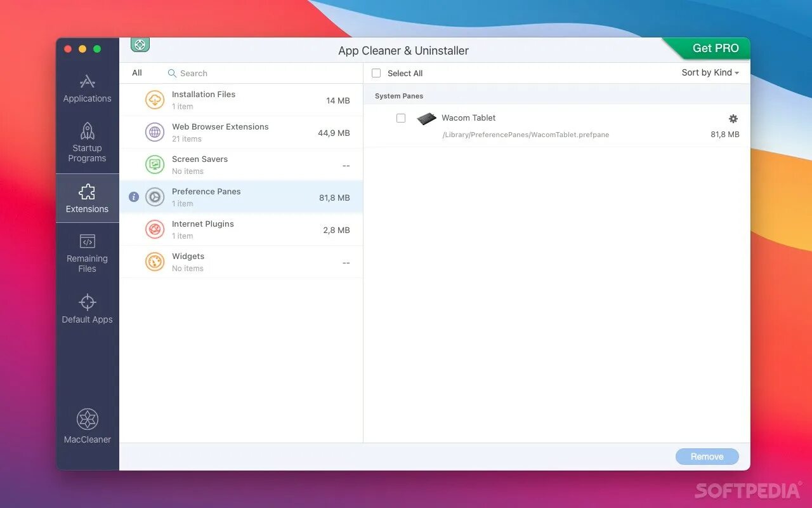
Task: Zoom window with green button
Action: [x=97, y=49]
